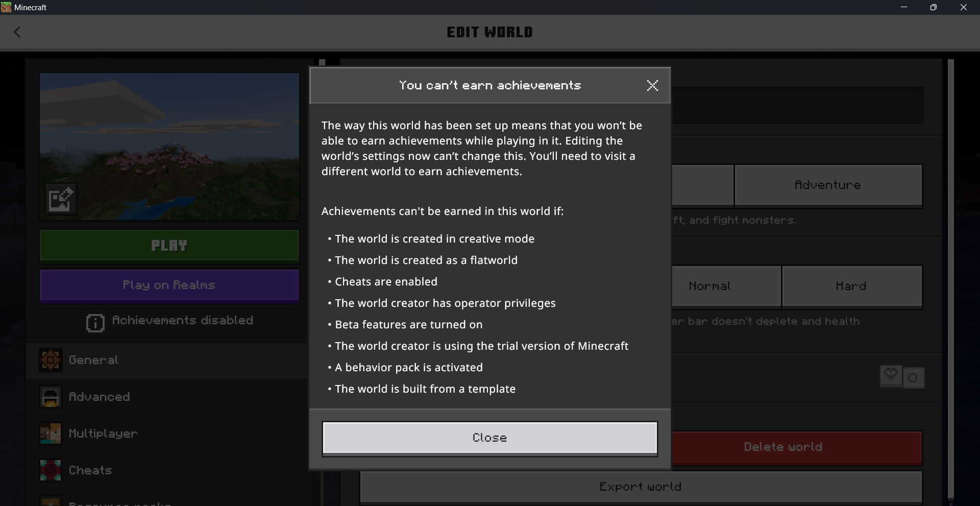This screenshot has height=506, width=980.
Task: Click 'The world is built from a template'
Action: point(425,389)
